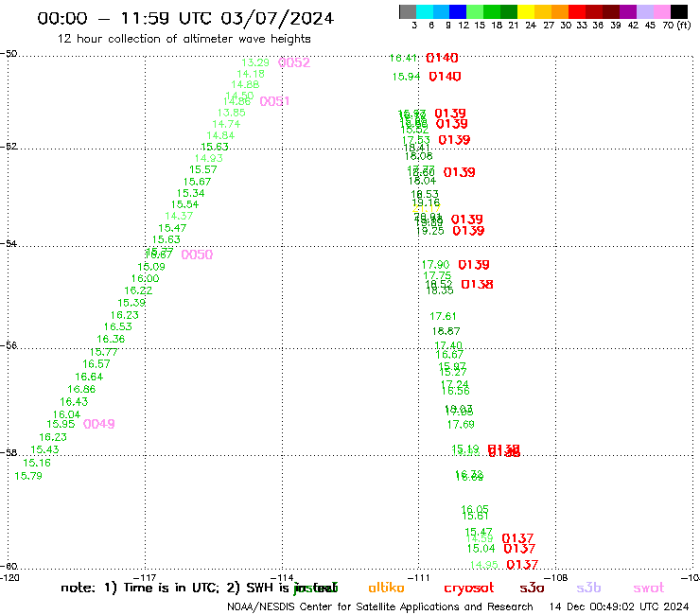
Task: Click the wave height value 15.94
Action: point(406,77)
